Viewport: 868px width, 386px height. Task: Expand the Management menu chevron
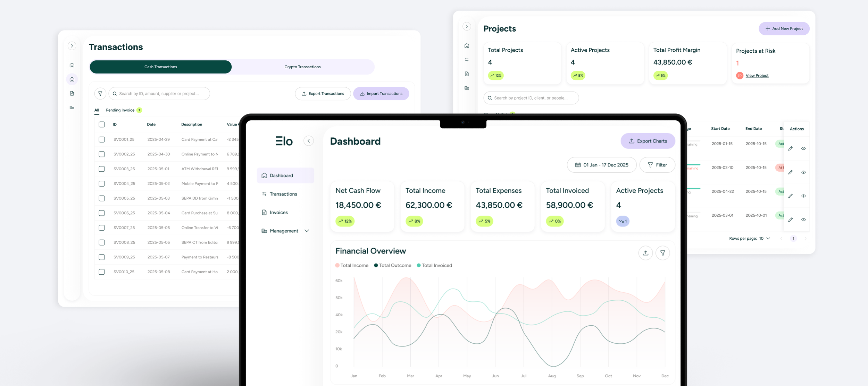307,231
